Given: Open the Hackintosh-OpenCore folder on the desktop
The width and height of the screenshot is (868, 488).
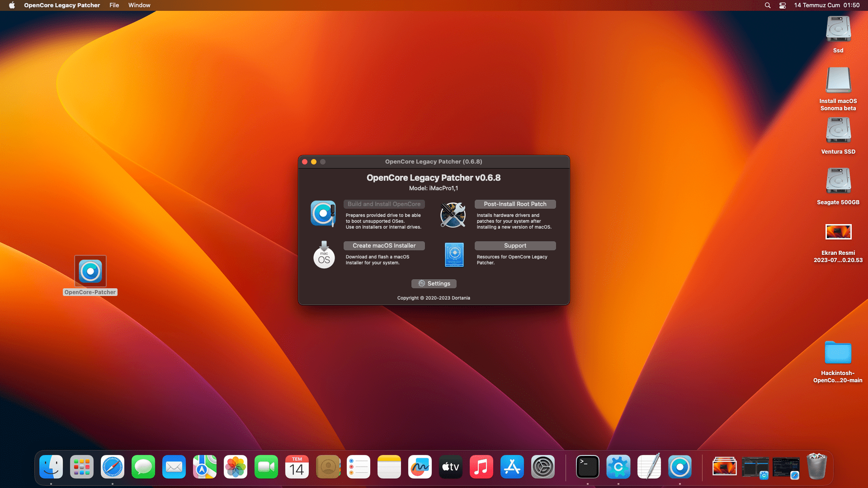Looking at the screenshot, I should tap(838, 352).
